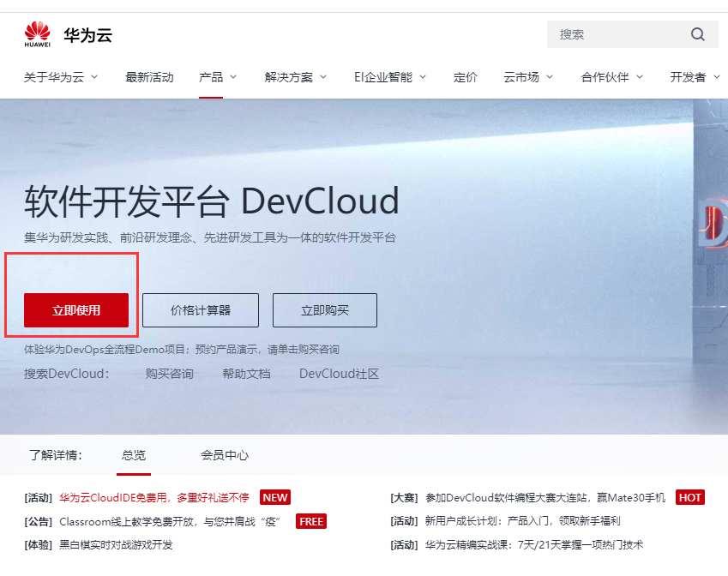Expand the 产品 navigation dropdown
The height and width of the screenshot is (576, 728).
217,77
